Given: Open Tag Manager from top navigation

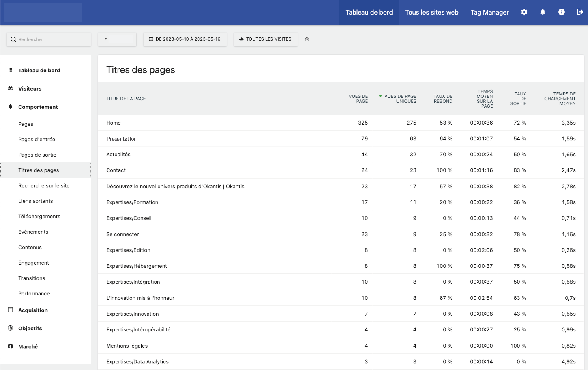Looking at the screenshot, I should [490, 12].
